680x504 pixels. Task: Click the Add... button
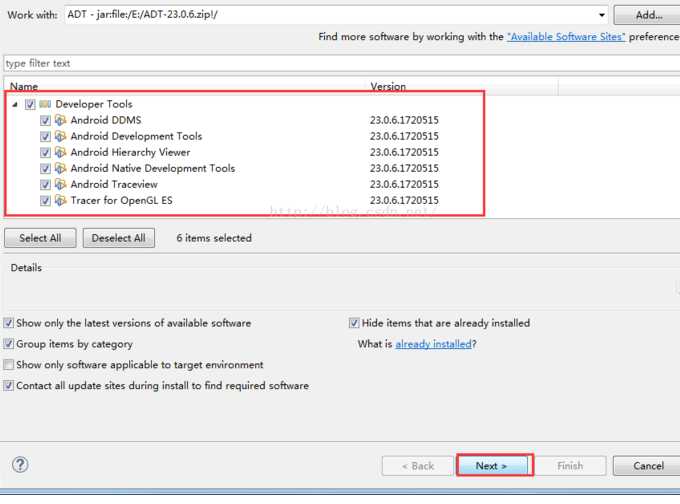[648, 15]
